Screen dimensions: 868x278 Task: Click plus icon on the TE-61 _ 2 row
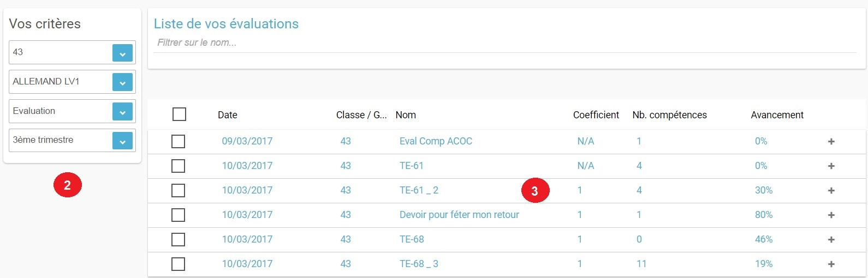[x=831, y=191]
